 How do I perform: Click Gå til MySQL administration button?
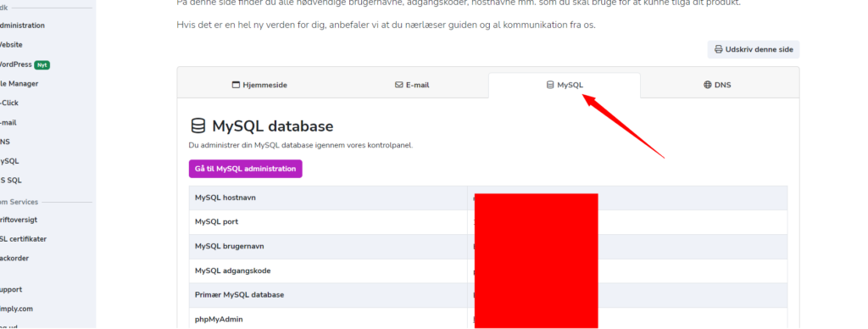pos(245,169)
